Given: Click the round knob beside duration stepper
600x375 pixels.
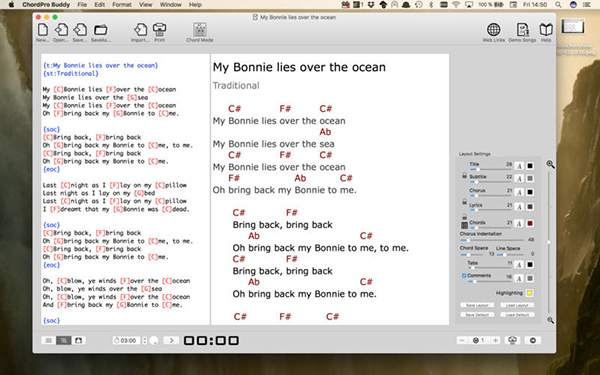Looking at the screenshot, I should tap(154, 340).
